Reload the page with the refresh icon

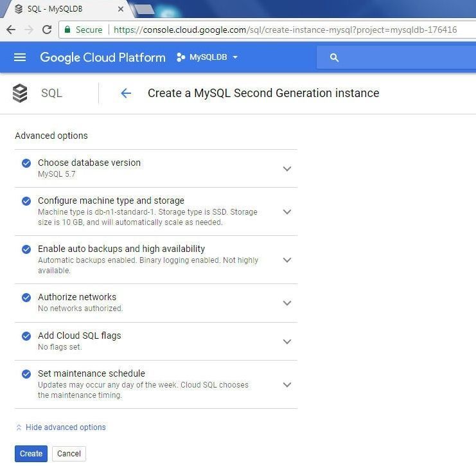coord(47,30)
